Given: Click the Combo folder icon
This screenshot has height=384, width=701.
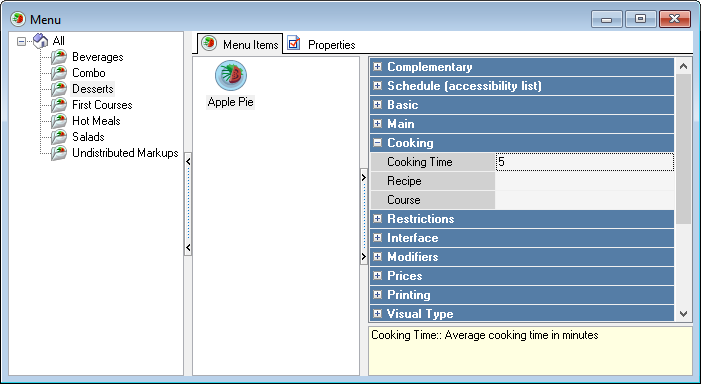Looking at the screenshot, I should click(x=59, y=73).
